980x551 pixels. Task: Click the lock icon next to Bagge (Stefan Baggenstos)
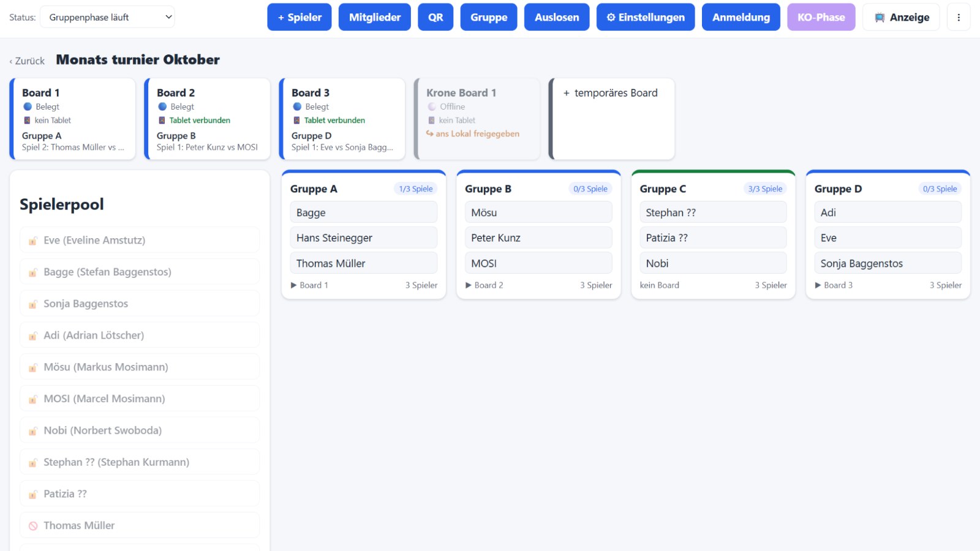[33, 272]
